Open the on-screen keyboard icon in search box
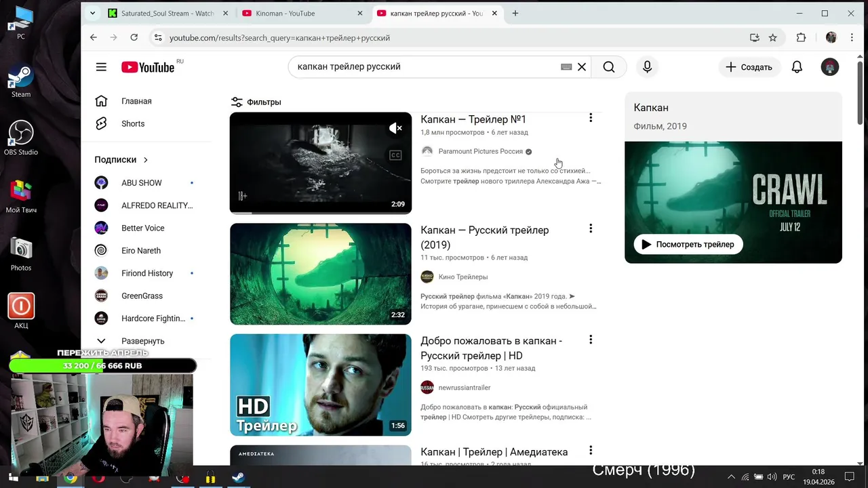 coord(566,67)
